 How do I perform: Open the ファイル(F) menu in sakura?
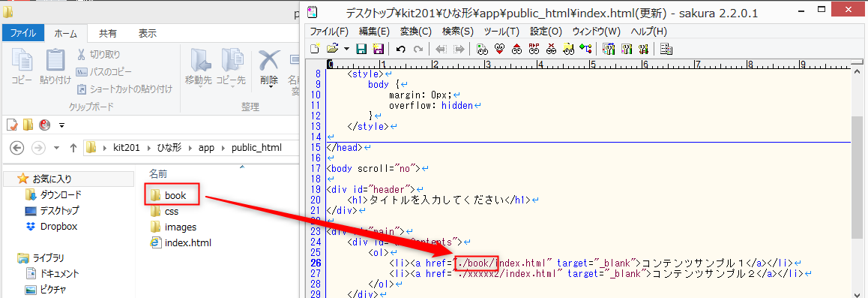point(329,31)
